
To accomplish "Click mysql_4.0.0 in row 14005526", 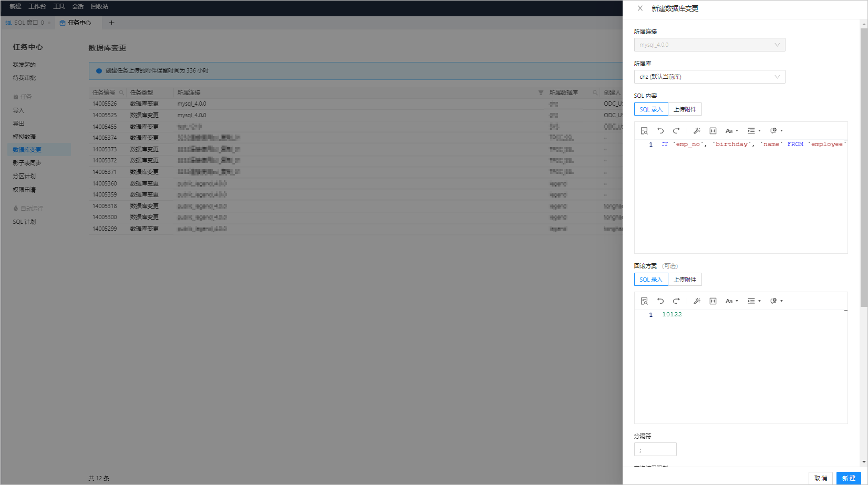I will pos(192,104).
